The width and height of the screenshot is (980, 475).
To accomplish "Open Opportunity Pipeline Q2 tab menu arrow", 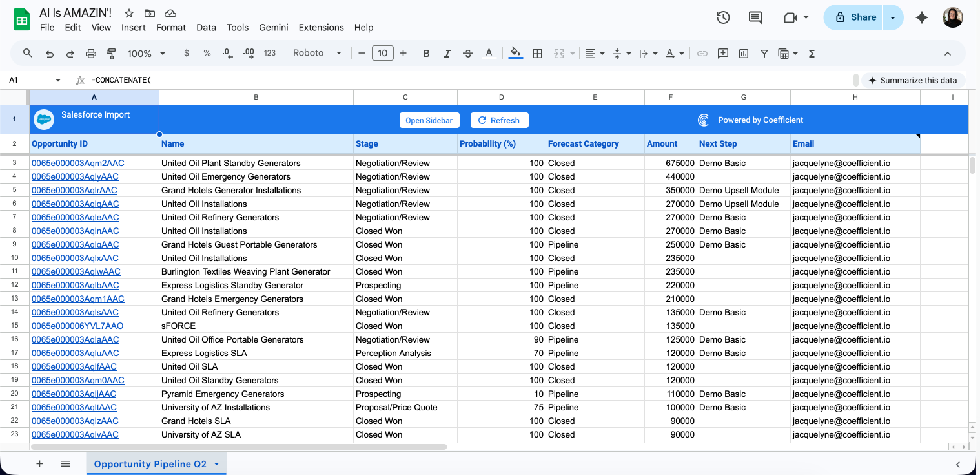I will click(x=216, y=464).
